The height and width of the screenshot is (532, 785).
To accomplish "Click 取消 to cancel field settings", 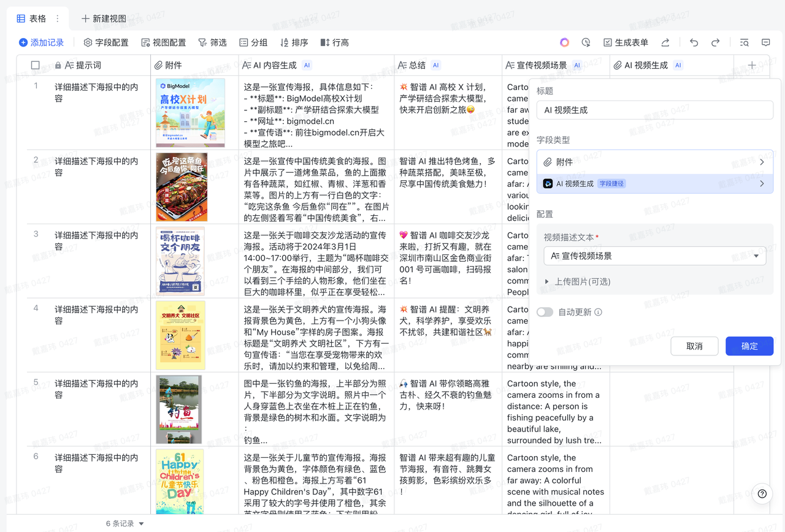I will click(694, 346).
